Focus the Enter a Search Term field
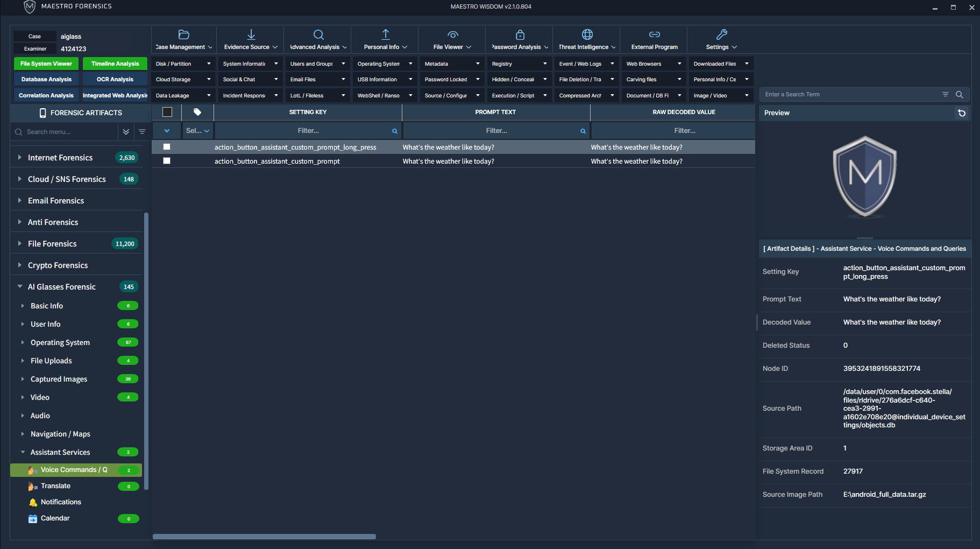 pos(850,95)
